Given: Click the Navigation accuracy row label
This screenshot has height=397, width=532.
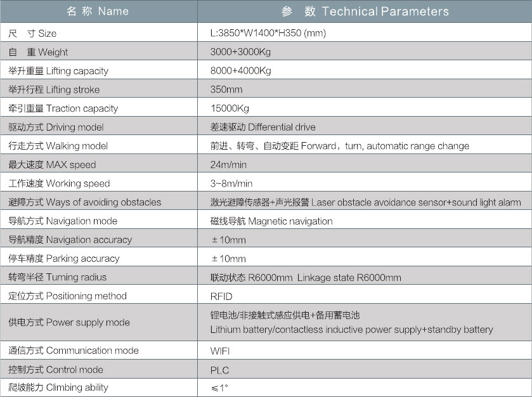Looking at the screenshot, I should tap(70, 240).
